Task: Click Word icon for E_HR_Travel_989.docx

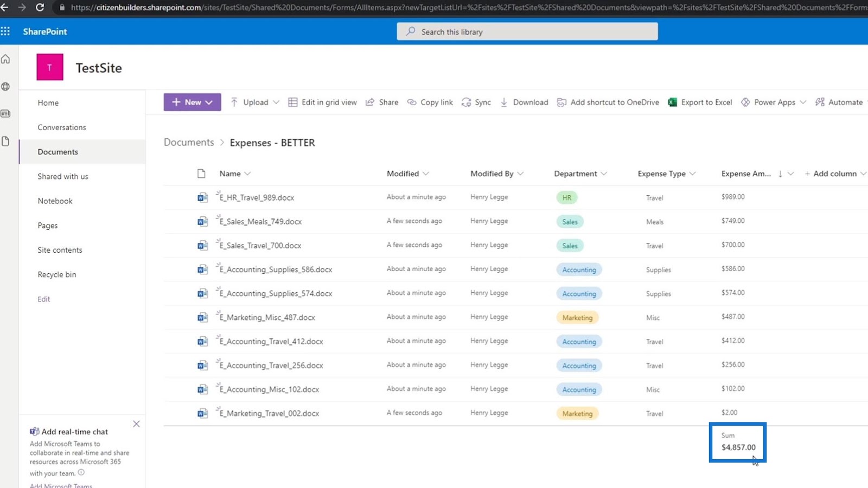Action: coord(202,197)
